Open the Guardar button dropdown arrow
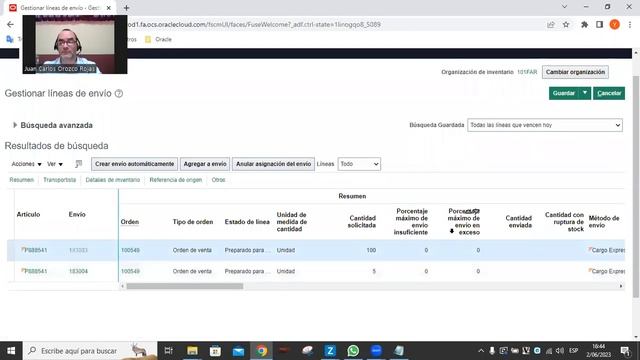Image resolution: width=640 pixels, height=360 pixels. click(x=584, y=93)
